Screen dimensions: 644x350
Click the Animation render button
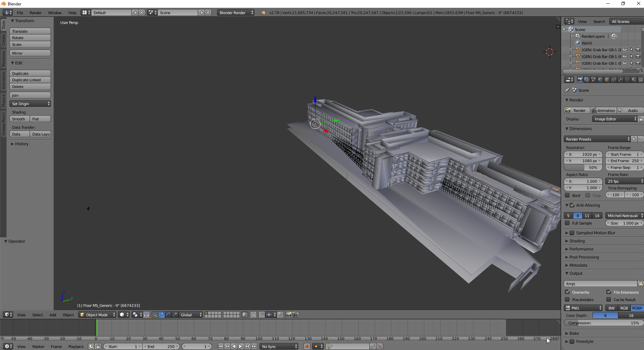pos(603,110)
